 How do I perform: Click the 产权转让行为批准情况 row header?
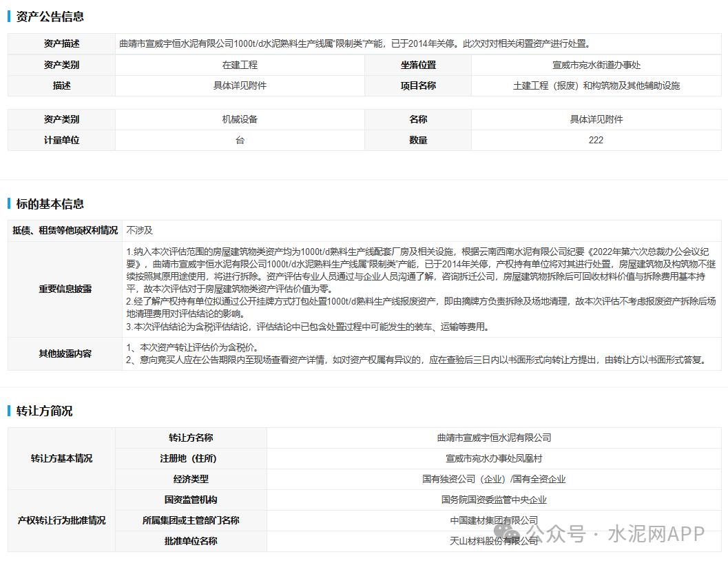coord(61,520)
